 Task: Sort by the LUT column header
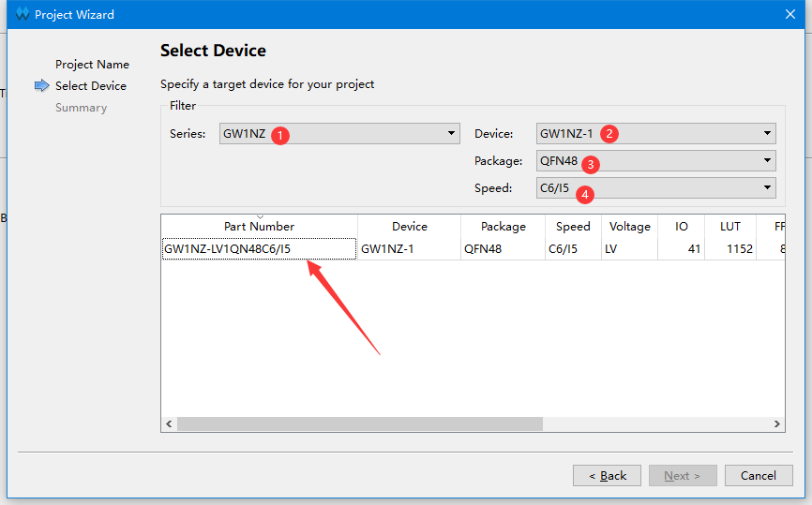[x=730, y=226]
